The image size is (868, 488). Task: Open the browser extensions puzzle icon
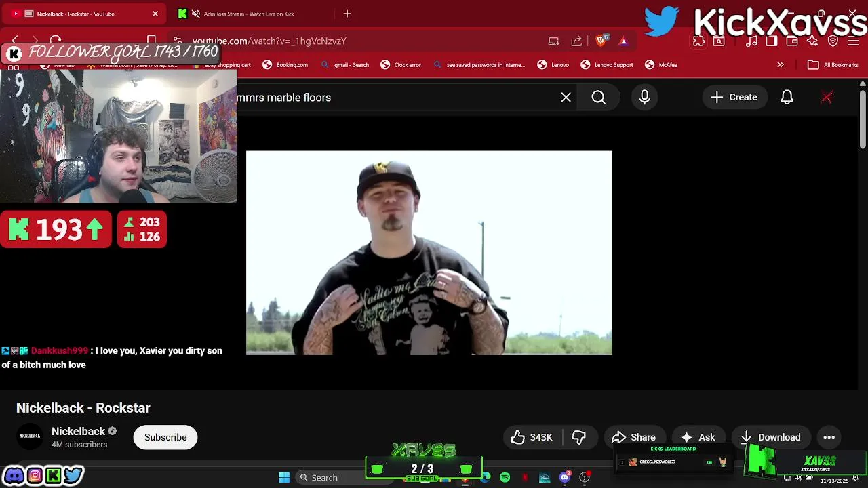pos(699,41)
